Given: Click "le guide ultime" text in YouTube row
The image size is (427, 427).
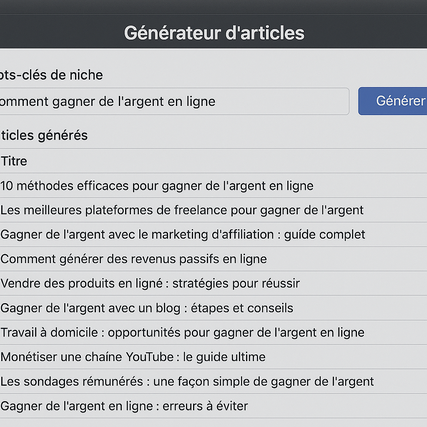Looking at the screenshot, I should coord(224,357).
